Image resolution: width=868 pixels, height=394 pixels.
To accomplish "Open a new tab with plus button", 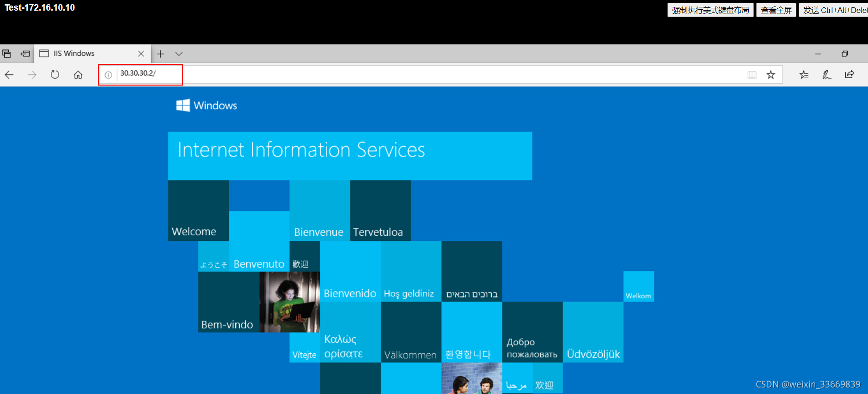I will [160, 54].
